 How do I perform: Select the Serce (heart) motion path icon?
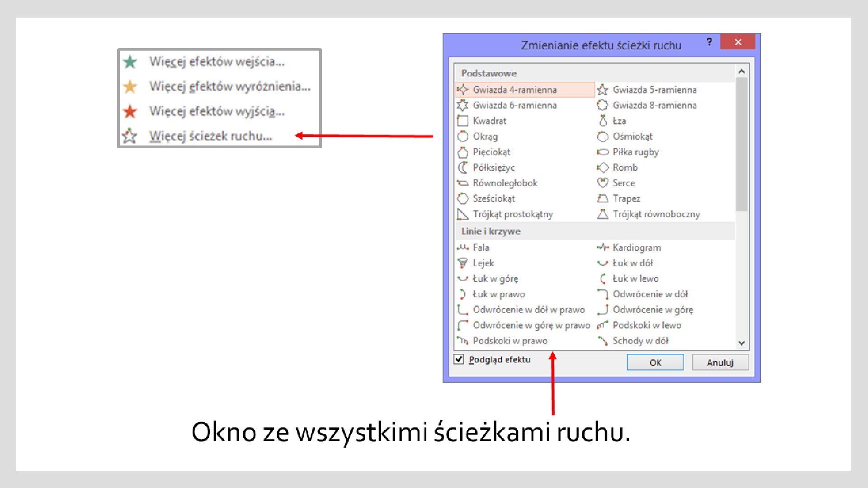tap(603, 183)
